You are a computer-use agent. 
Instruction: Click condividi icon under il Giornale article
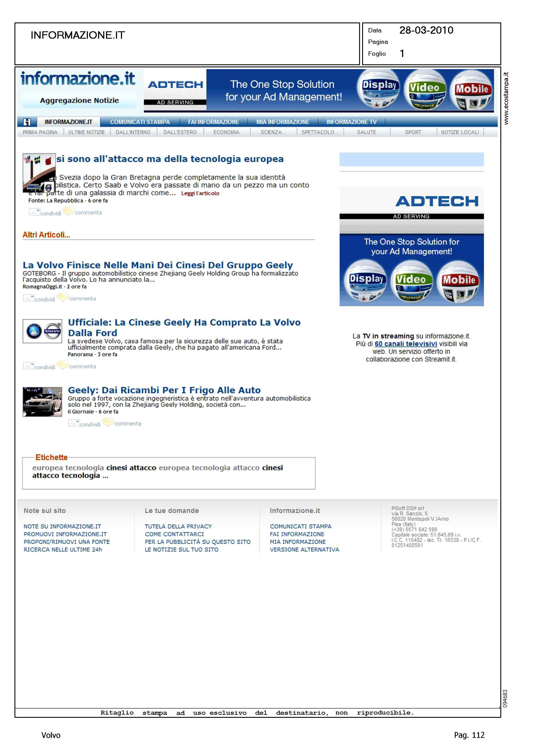tap(74, 423)
